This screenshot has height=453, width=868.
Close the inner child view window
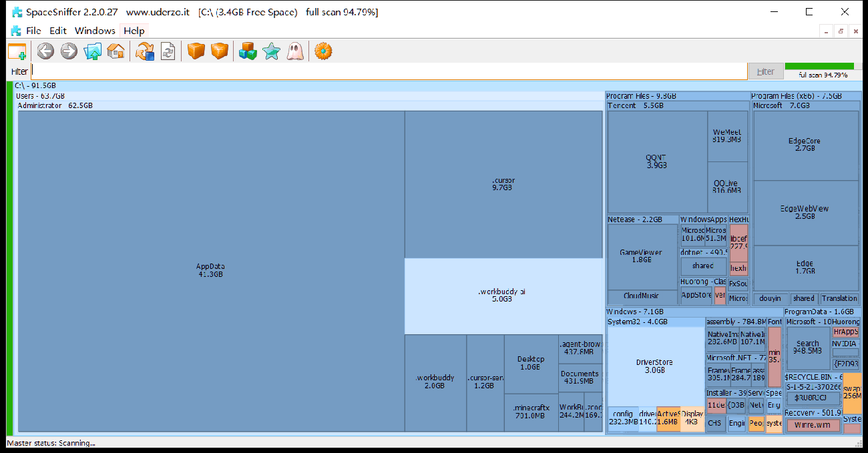tap(855, 31)
